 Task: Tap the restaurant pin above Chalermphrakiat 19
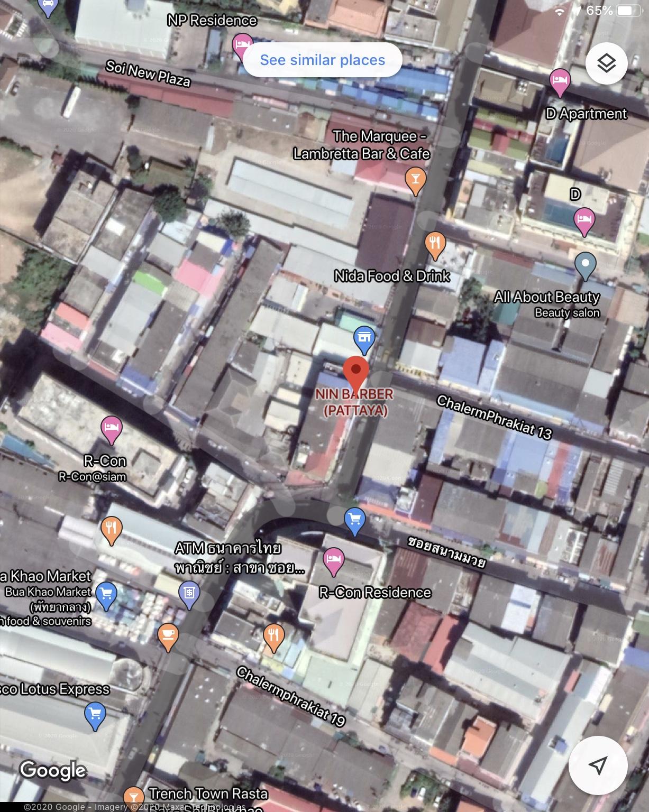273,638
